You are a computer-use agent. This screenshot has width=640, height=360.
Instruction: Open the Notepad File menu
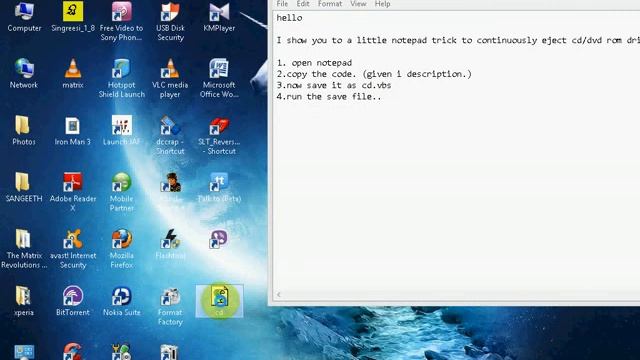[282, 4]
